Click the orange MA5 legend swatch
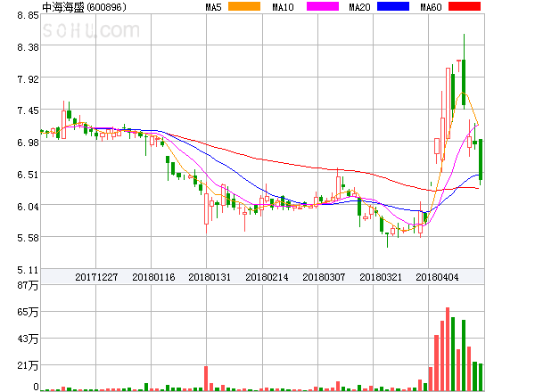Screen dimensions: 535x392 coord(244,6)
